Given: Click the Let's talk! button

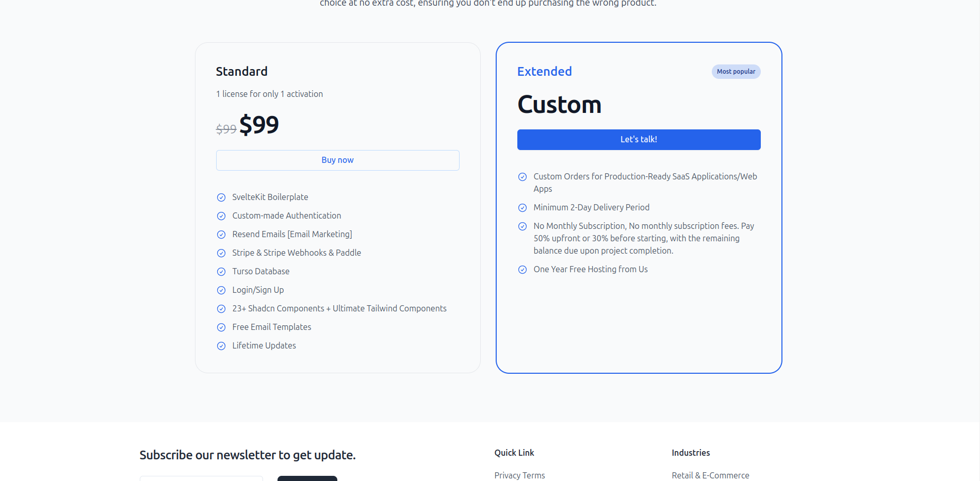Looking at the screenshot, I should 639,140.
